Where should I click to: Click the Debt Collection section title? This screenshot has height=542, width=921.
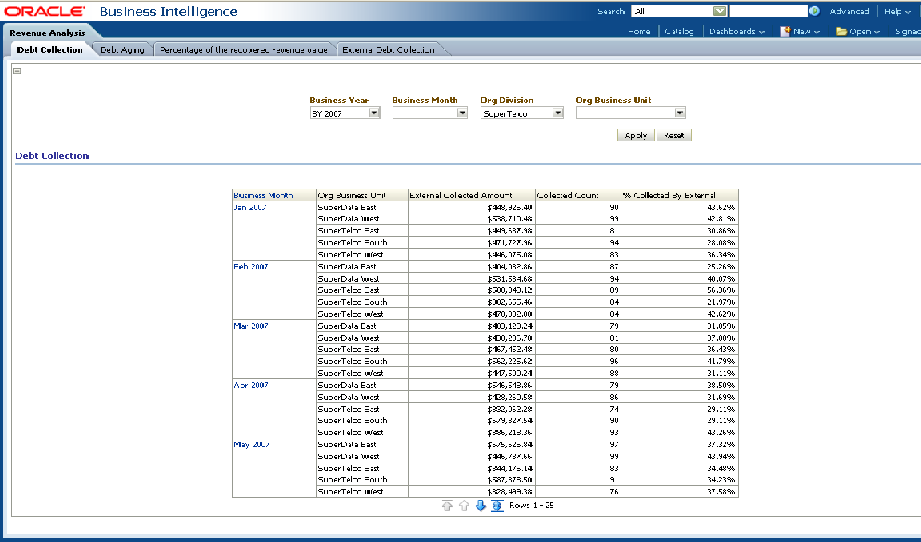click(x=52, y=156)
